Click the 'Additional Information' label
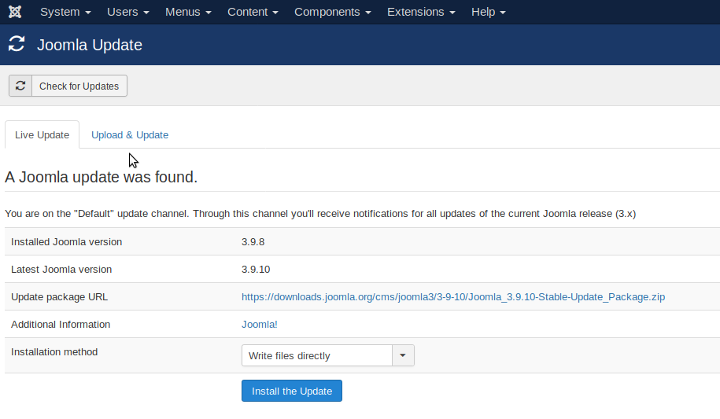720x419 pixels. pos(61,324)
